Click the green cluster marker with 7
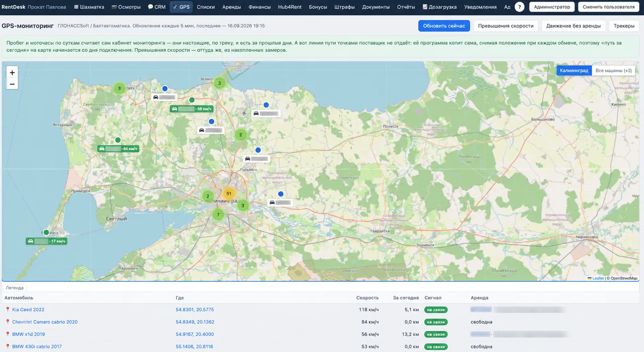The image size is (644, 352). 218,215
